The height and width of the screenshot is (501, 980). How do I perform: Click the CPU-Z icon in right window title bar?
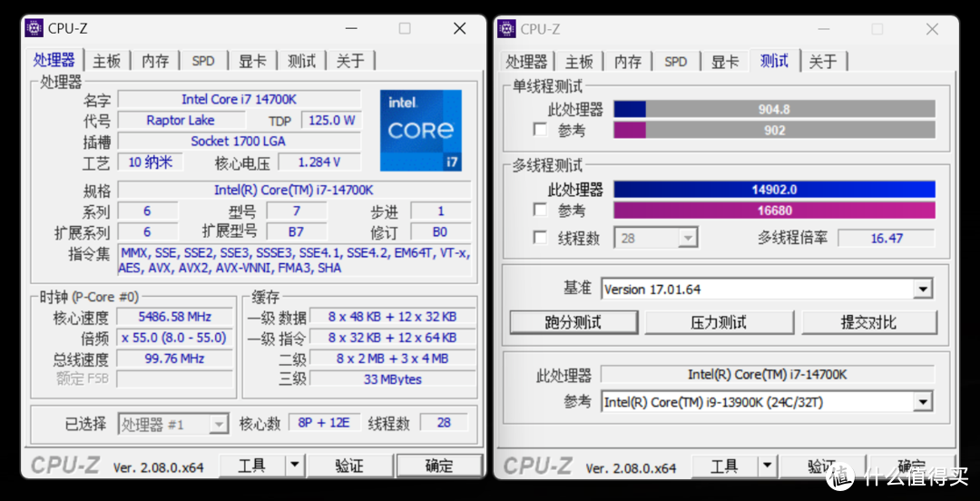[507, 28]
